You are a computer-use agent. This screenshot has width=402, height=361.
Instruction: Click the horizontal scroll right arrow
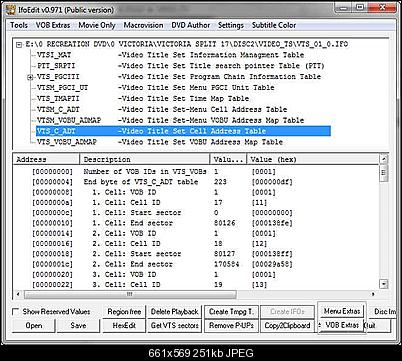point(373,294)
